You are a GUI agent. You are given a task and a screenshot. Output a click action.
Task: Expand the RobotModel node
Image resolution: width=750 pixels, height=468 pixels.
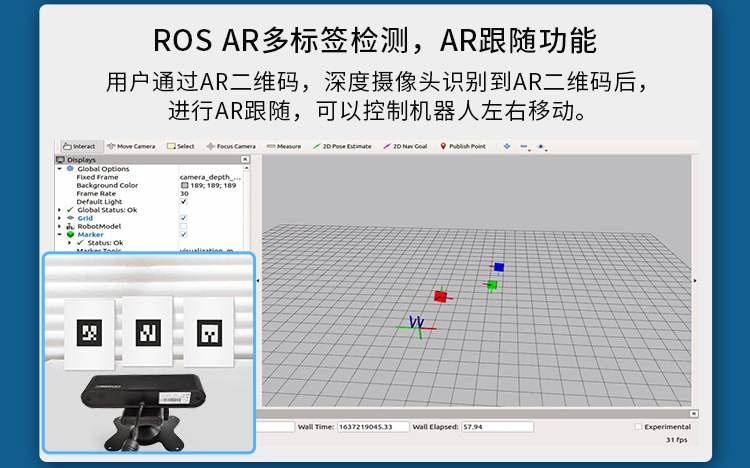pyautogui.click(x=60, y=226)
